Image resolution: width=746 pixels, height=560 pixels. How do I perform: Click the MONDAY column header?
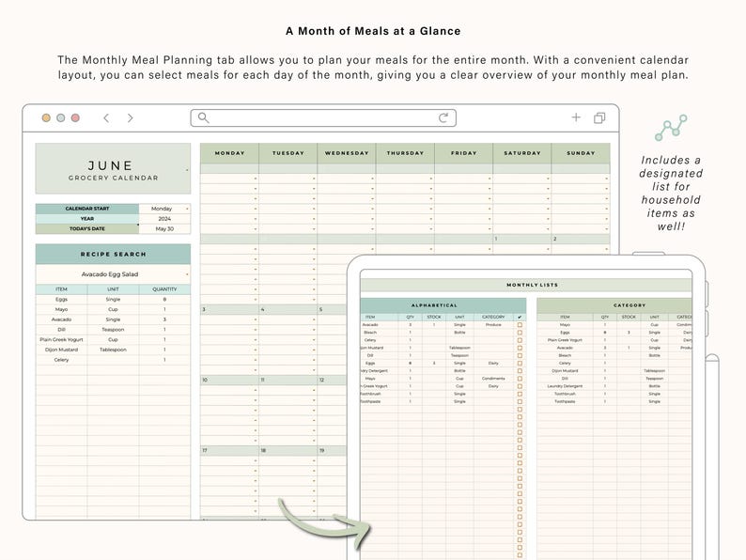229,153
